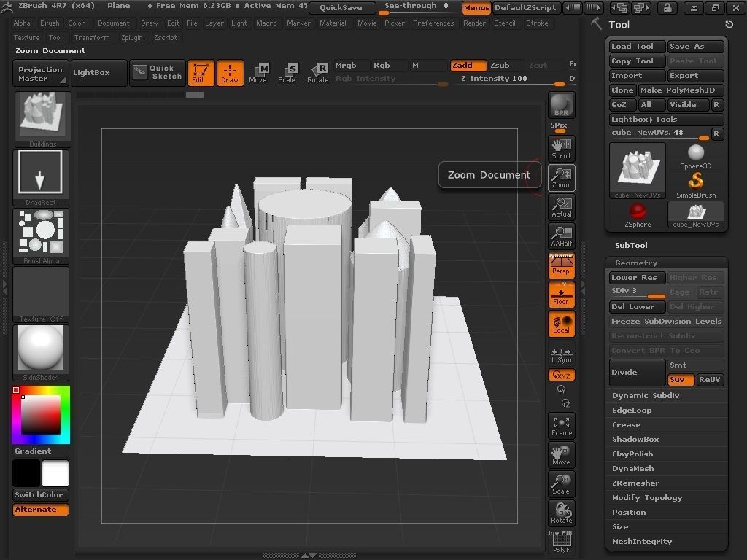Image resolution: width=747 pixels, height=560 pixels.
Task: Open the Stroke menu
Action: tap(537, 23)
